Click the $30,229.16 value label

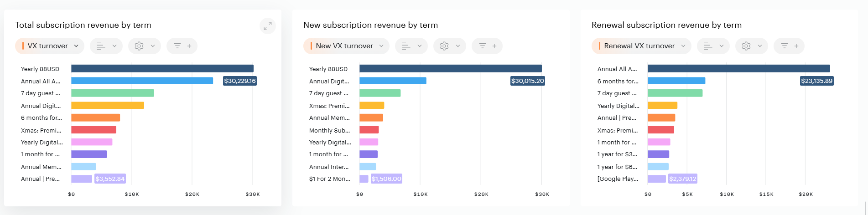coord(240,81)
